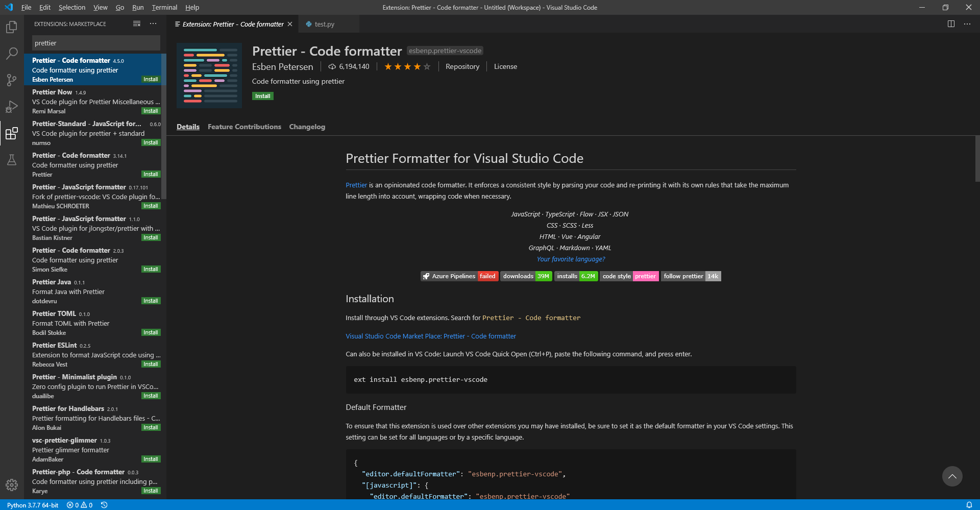Open the Help menu
This screenshot has height=510, width=980.
click(x=192, y=7)
